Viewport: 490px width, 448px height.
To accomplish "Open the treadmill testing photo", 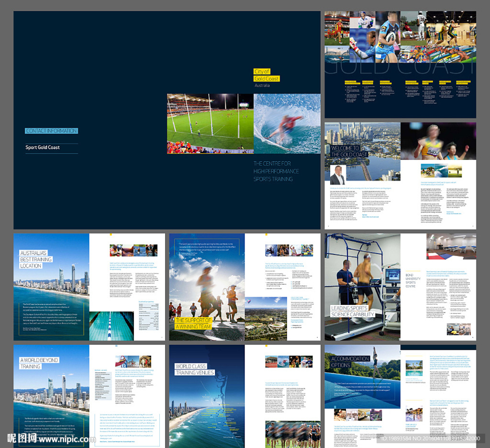I will click(363, 287).
